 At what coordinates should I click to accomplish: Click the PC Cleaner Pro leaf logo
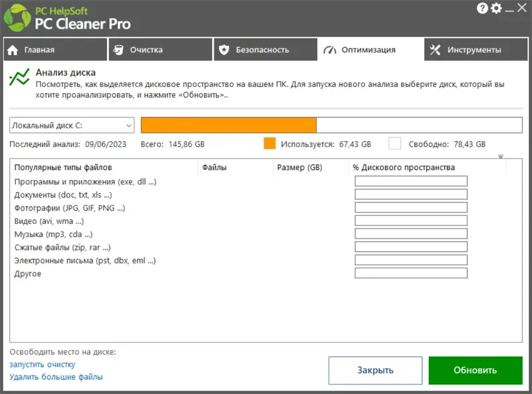point(17,19)
